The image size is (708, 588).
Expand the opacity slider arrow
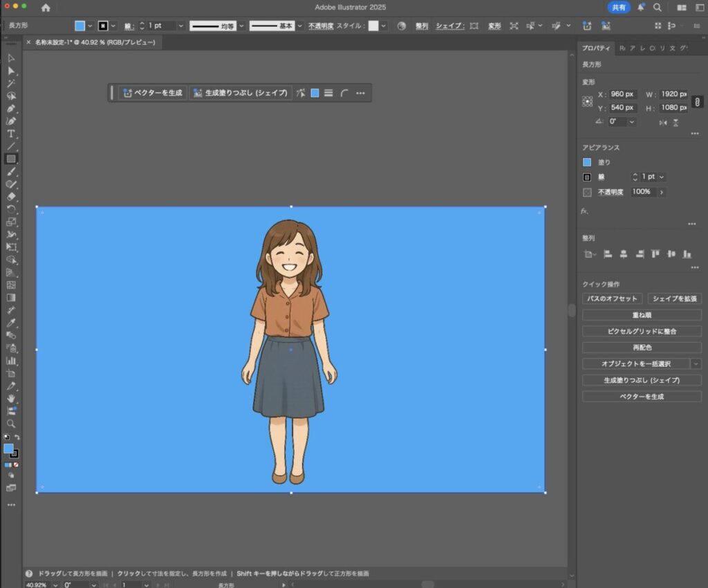point(662,192)
